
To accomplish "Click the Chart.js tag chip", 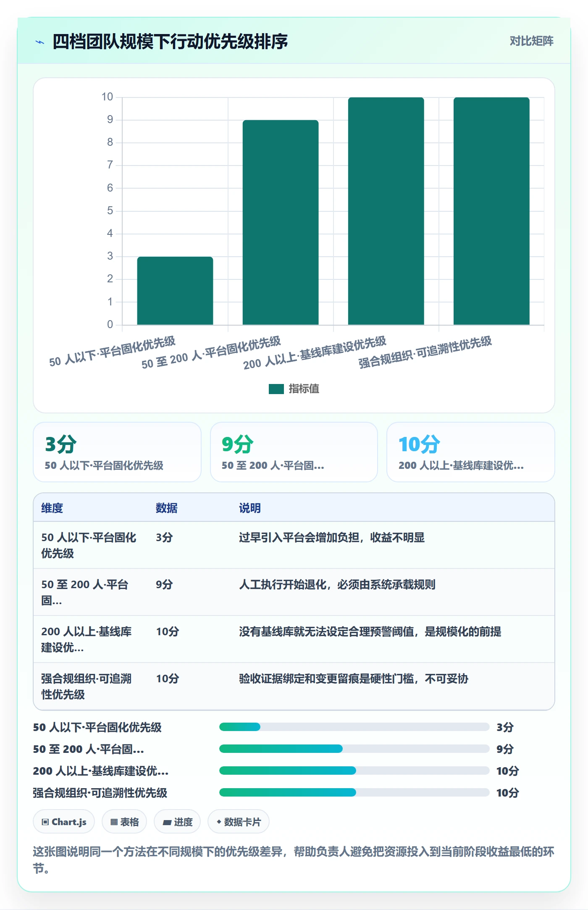I will pyautogui.click(x=64, y=821).
